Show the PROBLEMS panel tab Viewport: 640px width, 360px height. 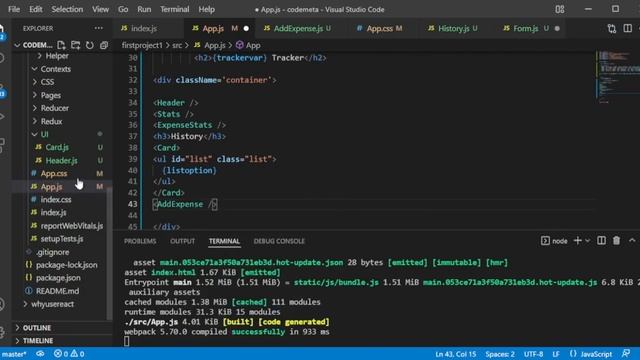click(x=140, y=241)
